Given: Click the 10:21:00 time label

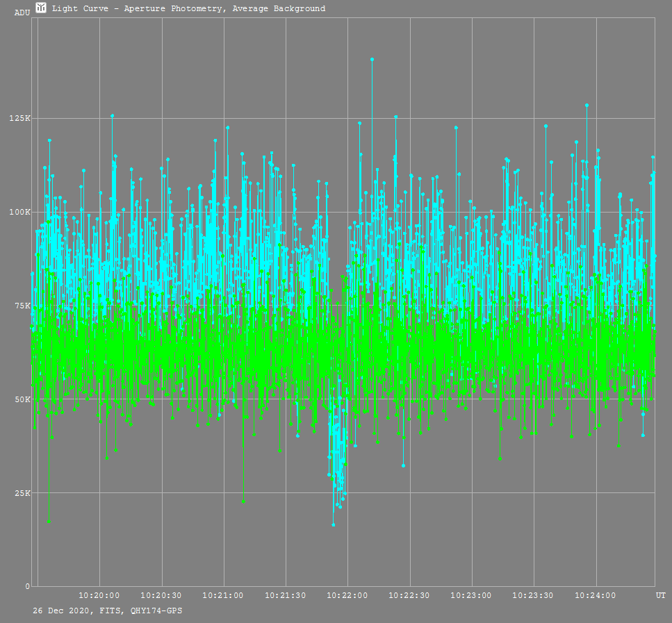Looking at the screenshot, I should (x=223, y=596).
